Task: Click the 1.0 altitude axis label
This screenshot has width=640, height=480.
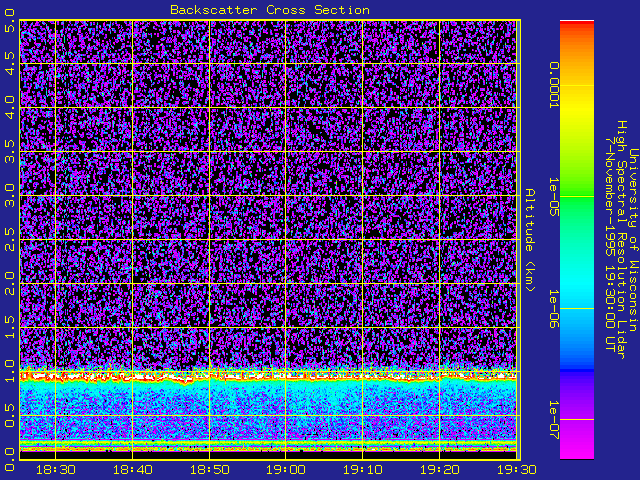Action: (10, 371)
